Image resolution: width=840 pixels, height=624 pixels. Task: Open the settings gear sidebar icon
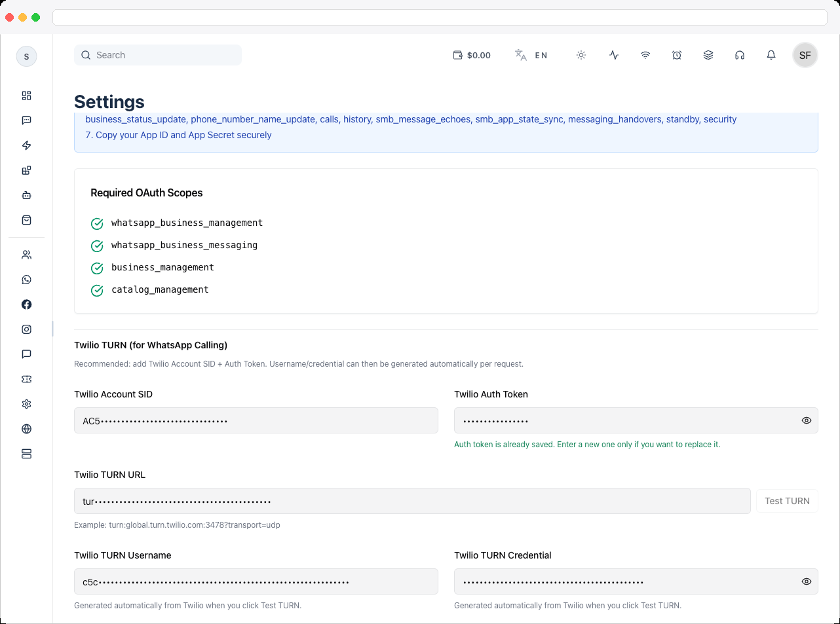26,404
